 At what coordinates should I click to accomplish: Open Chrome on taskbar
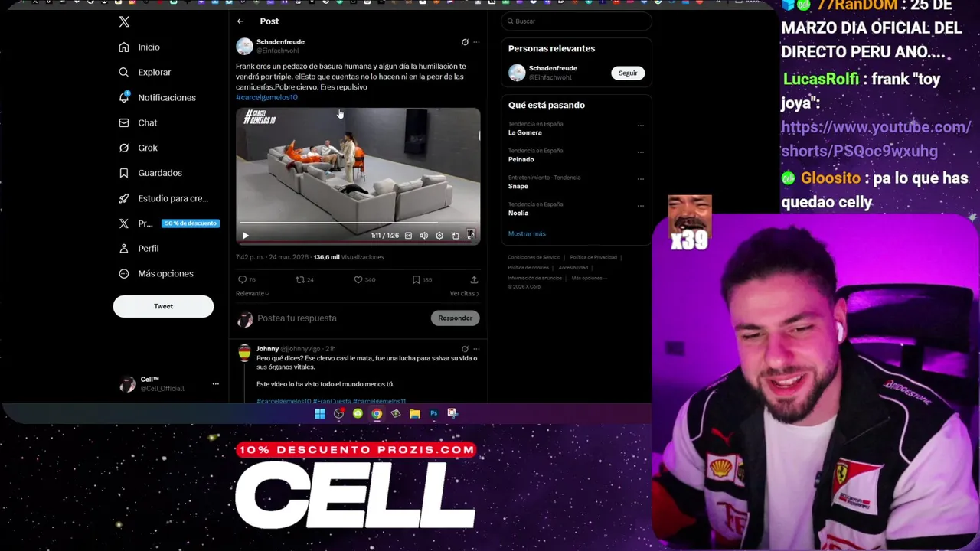(377, 413)
